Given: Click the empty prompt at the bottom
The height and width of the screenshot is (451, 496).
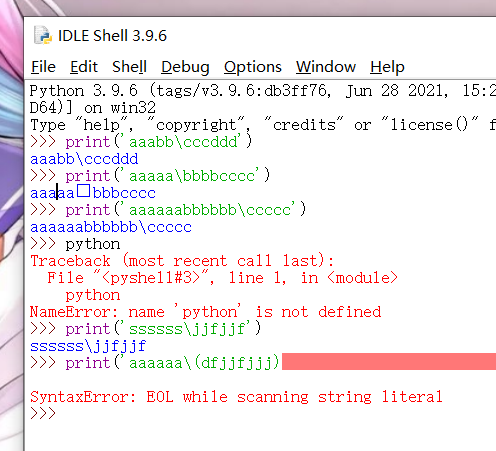Looking at the screenshot, I should click(43, 414).
